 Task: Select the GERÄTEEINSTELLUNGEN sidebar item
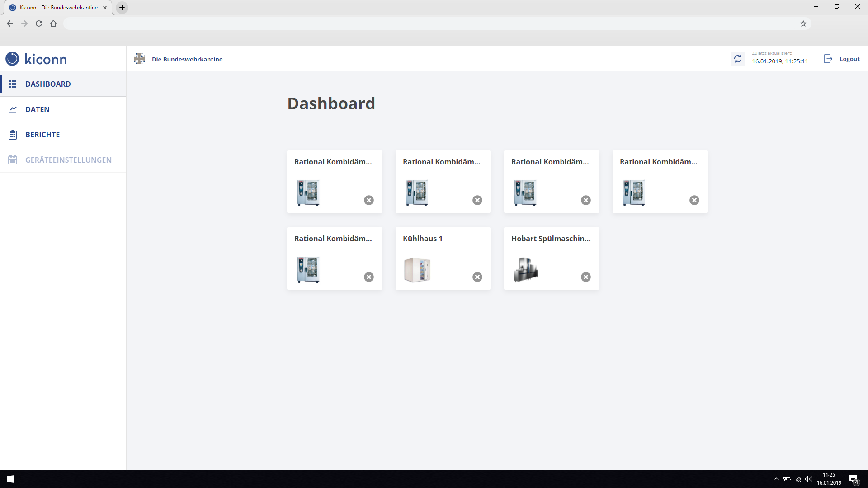(x=63, y=160)
